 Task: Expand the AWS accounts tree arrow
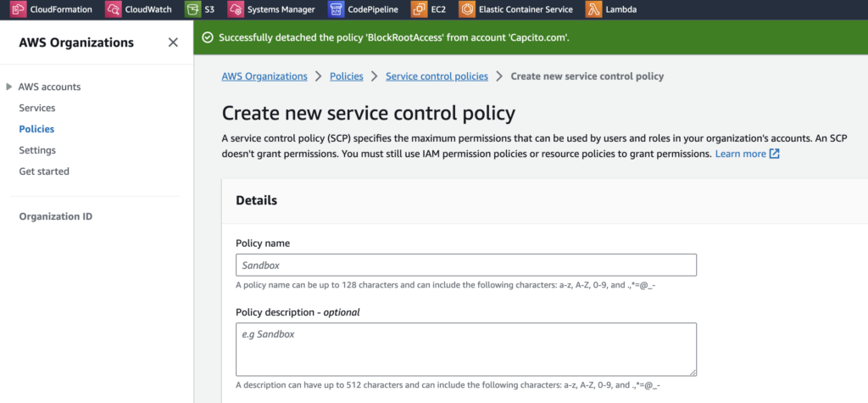(9, 87)
